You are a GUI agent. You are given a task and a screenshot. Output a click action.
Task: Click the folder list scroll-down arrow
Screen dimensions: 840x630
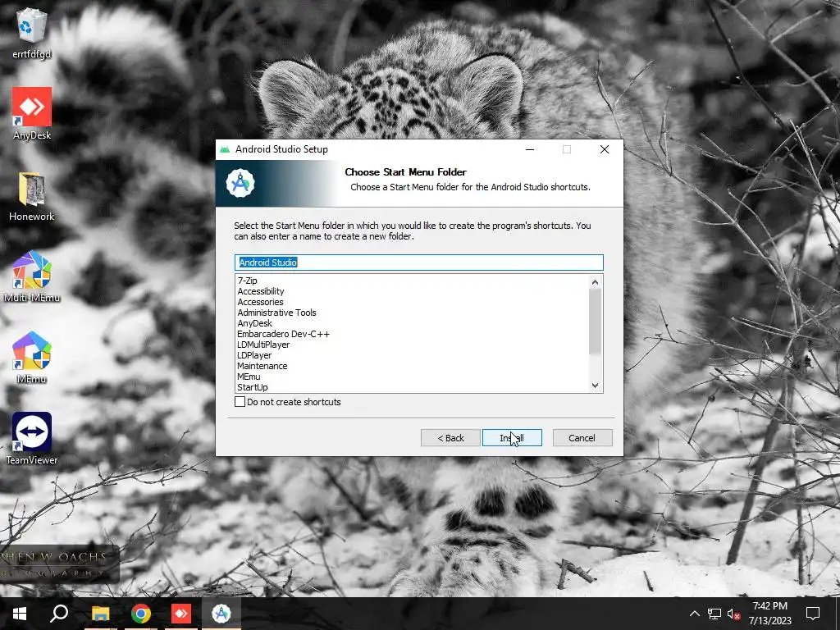click(x=596, y=386)
